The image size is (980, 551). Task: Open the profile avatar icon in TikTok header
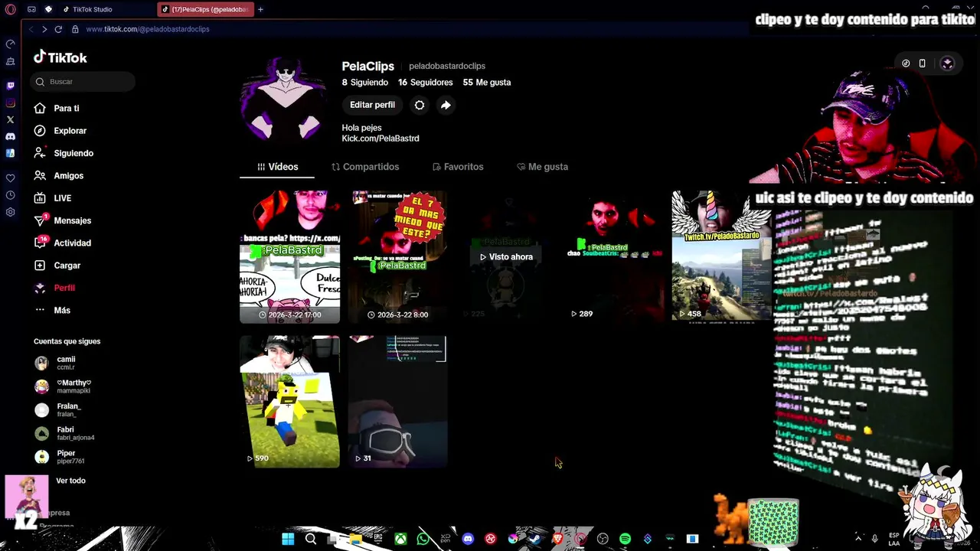click(947, 64)
